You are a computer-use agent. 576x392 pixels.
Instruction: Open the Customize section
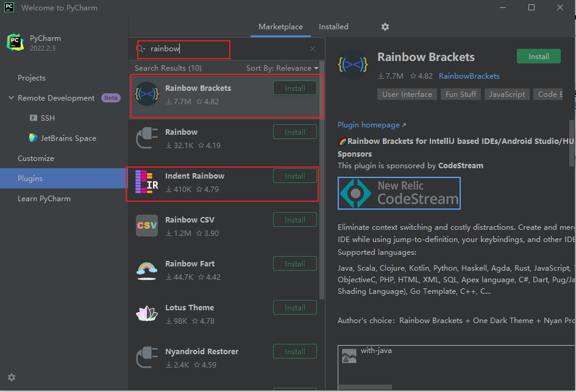36,159
